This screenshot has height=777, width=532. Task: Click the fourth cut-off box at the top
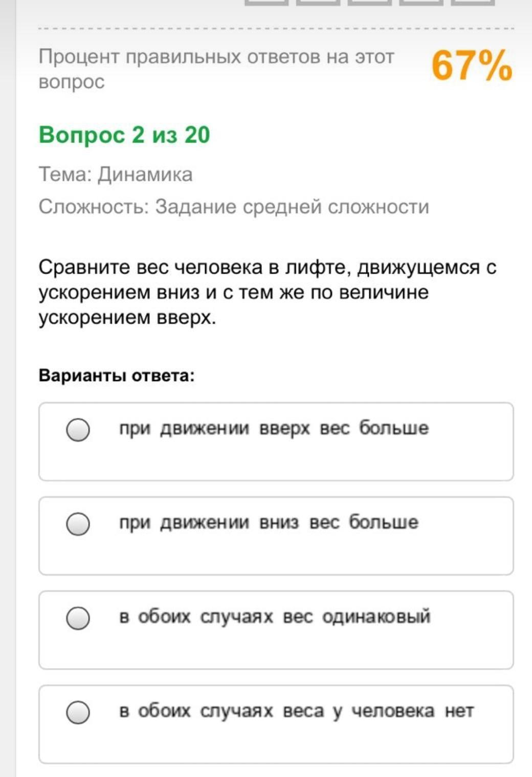[421, 3]
